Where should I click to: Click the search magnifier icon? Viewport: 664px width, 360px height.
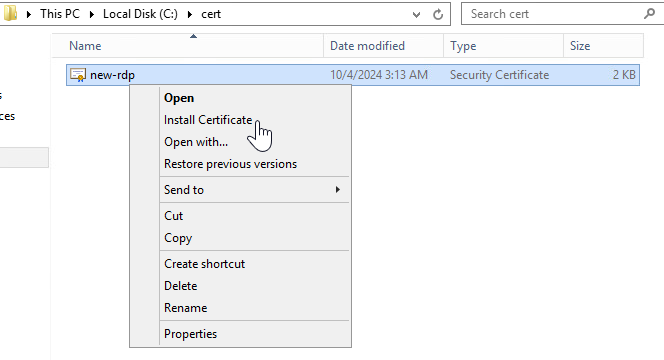(x=649, y=14)
